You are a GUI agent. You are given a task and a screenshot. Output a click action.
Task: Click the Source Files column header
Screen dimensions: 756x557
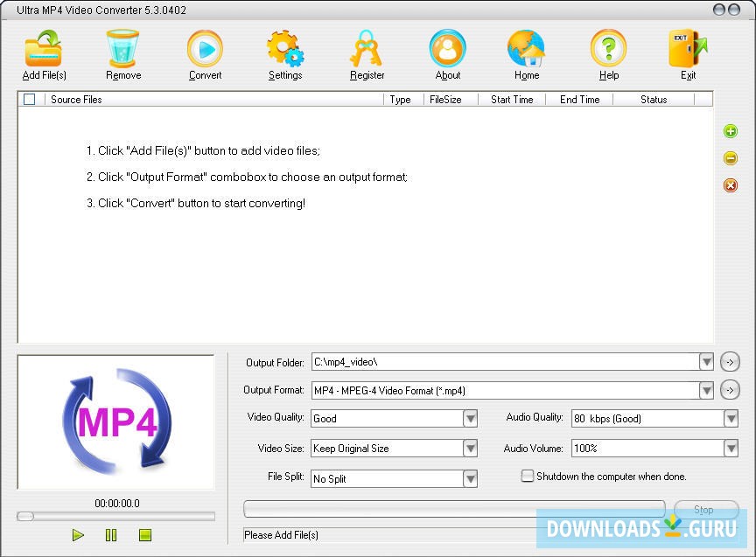[x=214, y=100]
